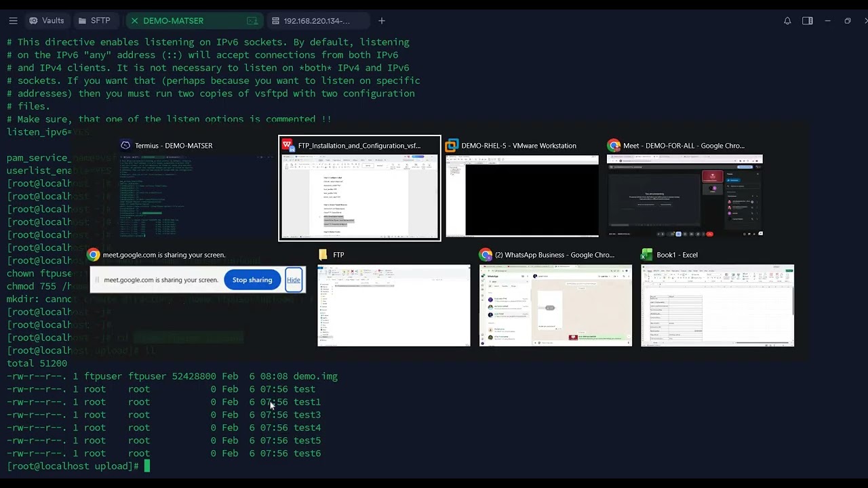Image resolution: width=868 pixels, height=488 pixels.
Task: Click the test1 filename in listing
Action: [x=307, y=402]
